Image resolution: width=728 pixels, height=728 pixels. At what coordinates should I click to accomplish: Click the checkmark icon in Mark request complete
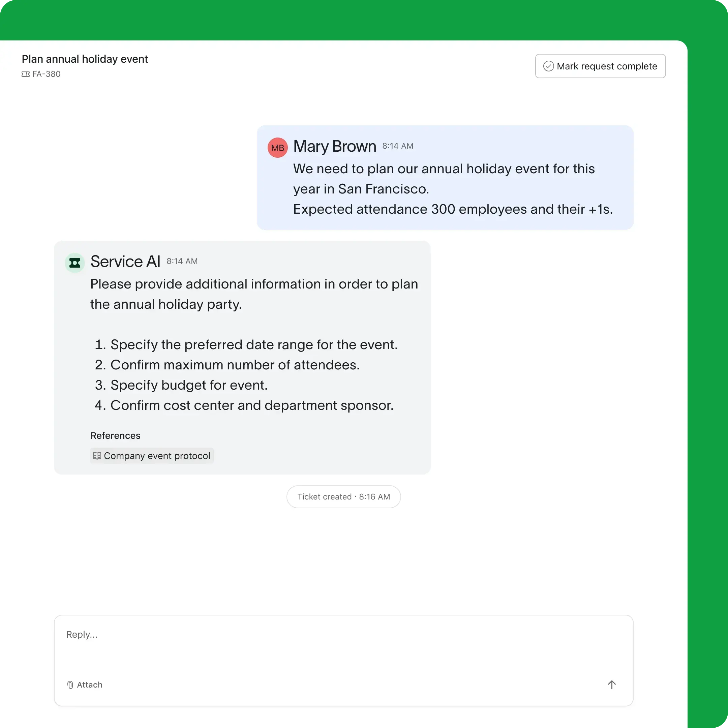(548, 66)
